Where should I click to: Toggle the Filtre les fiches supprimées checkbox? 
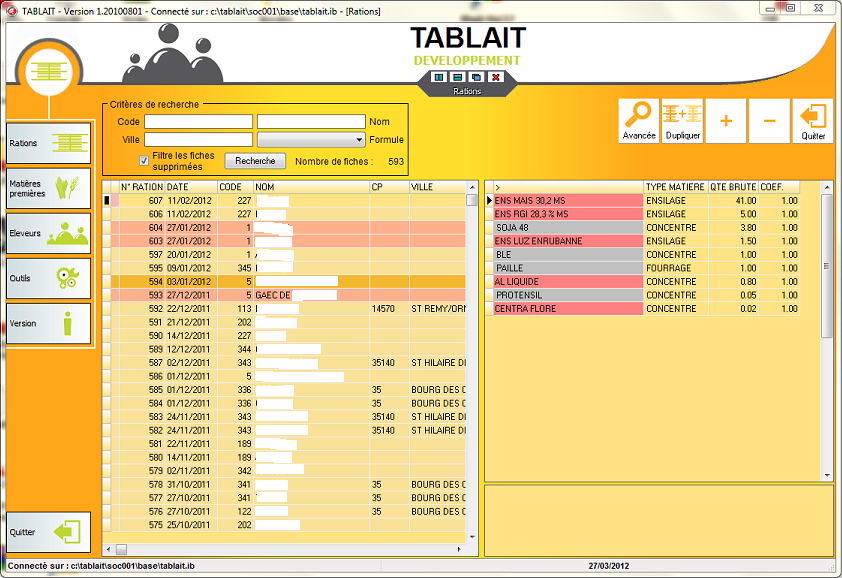144,161
